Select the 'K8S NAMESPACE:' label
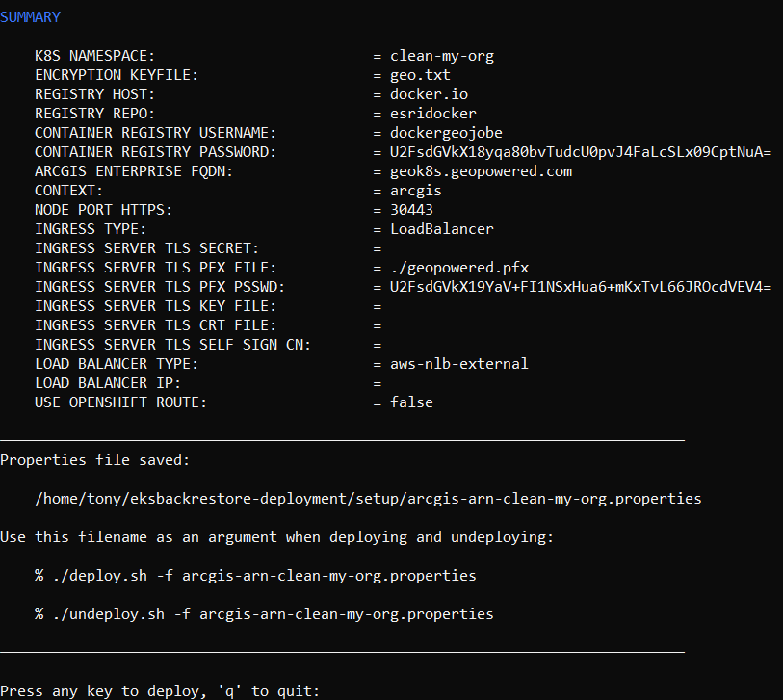This screenshot has height=700, width=783. [95, 56]
